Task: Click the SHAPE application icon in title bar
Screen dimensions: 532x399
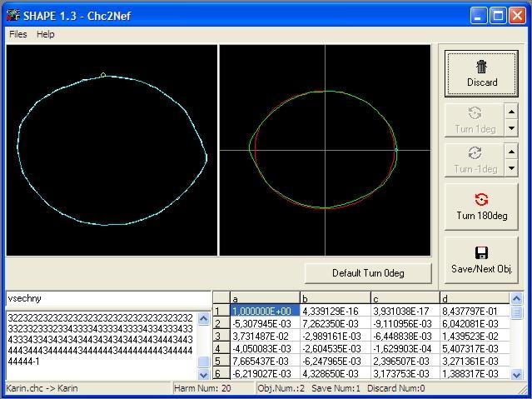Action: click(x=12, y=16)
